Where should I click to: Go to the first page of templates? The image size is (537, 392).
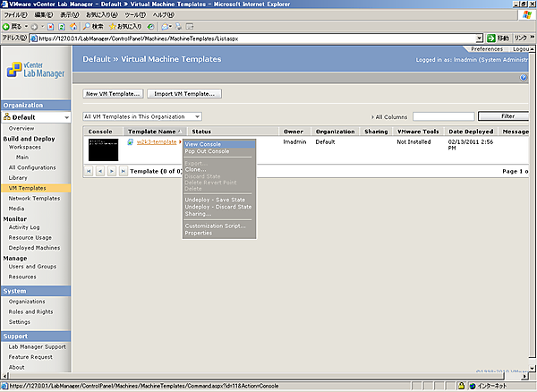point(89,170)
